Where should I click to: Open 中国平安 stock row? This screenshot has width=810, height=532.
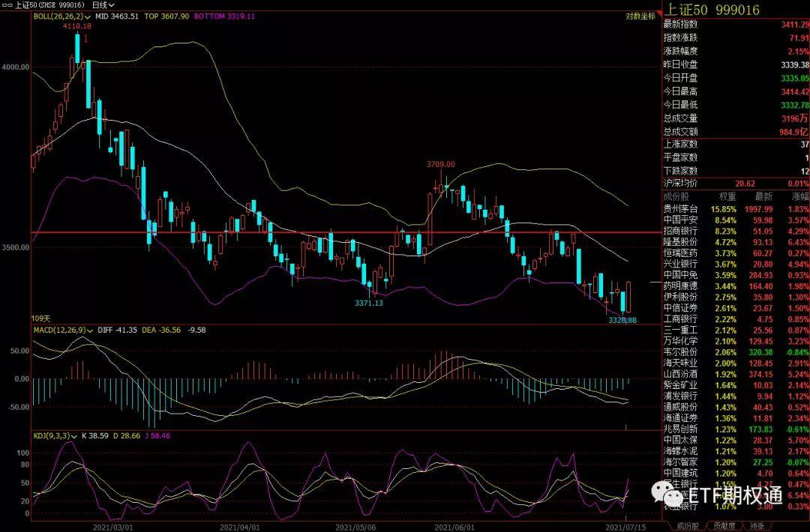tap(680, 221)
